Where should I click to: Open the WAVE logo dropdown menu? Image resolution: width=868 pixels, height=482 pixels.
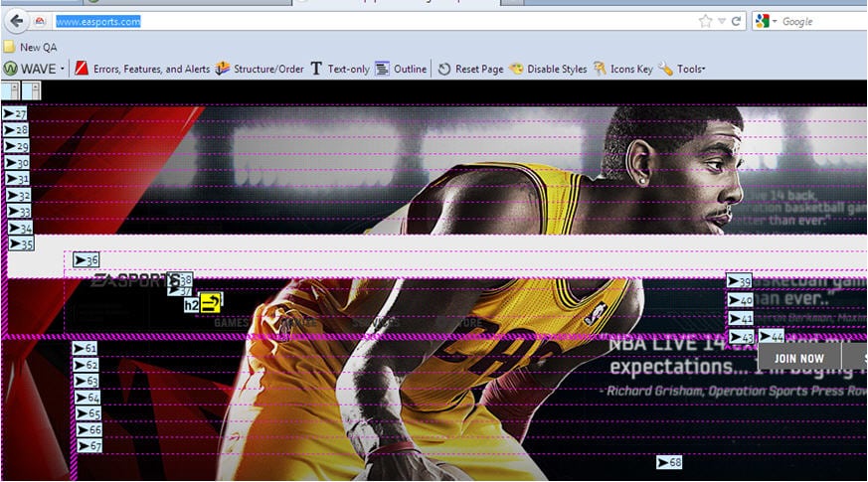coord(35,69)
